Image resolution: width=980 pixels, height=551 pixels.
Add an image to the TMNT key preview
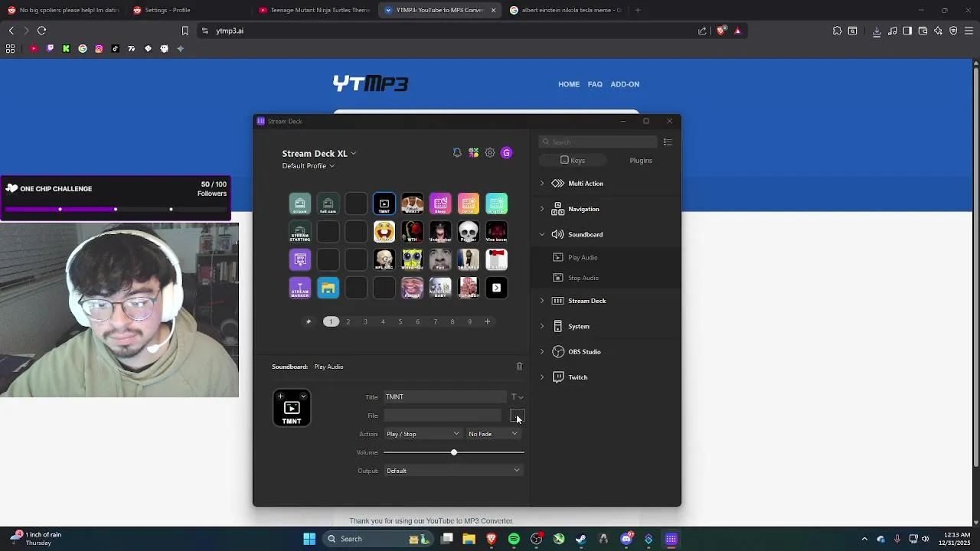pyautogui.click(x=280, y=396)
